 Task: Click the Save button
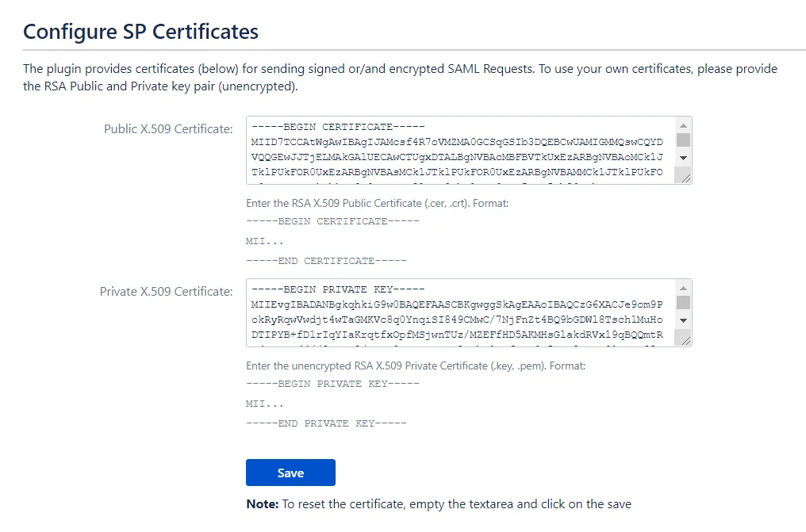pyautogui.click(x=290, y=473)
